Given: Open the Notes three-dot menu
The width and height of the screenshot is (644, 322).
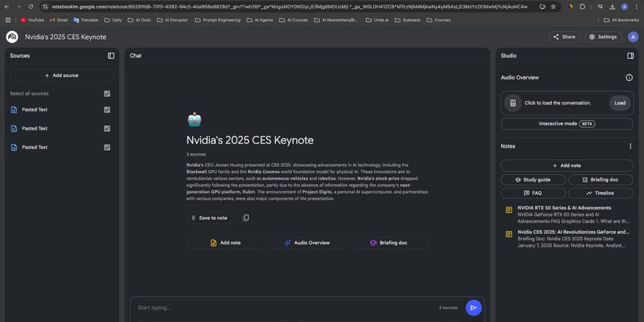Looking at the screenshot, I should pos(630,146).
